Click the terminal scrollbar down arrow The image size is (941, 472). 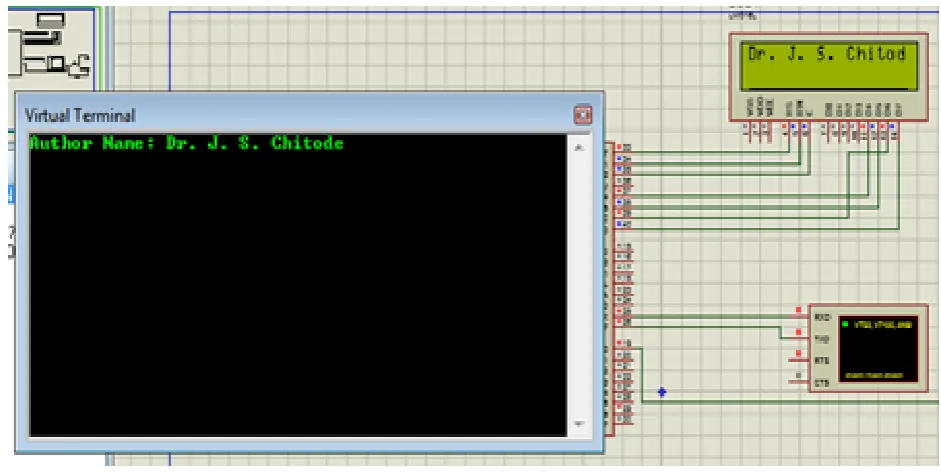coord(579,423)
